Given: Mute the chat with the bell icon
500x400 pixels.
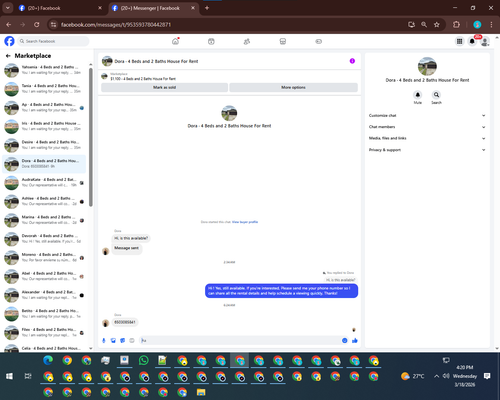Looking at the screenshot, I should (418, 95).
